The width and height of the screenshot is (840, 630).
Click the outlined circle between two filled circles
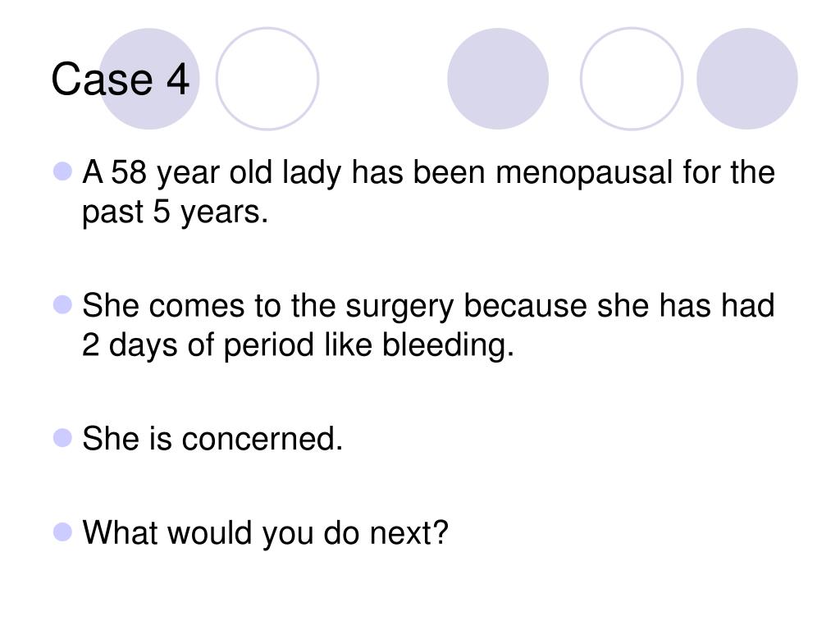coord(632,79)
